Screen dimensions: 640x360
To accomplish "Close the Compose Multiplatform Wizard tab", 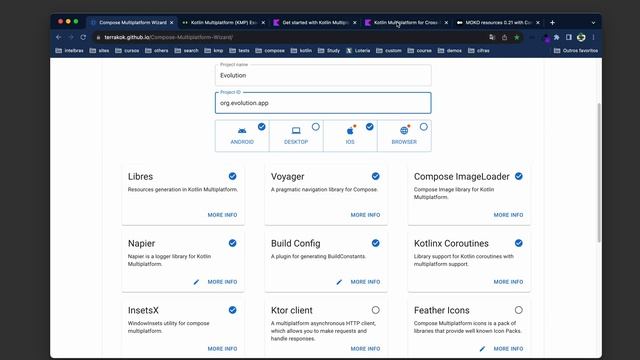I will 171,22.
